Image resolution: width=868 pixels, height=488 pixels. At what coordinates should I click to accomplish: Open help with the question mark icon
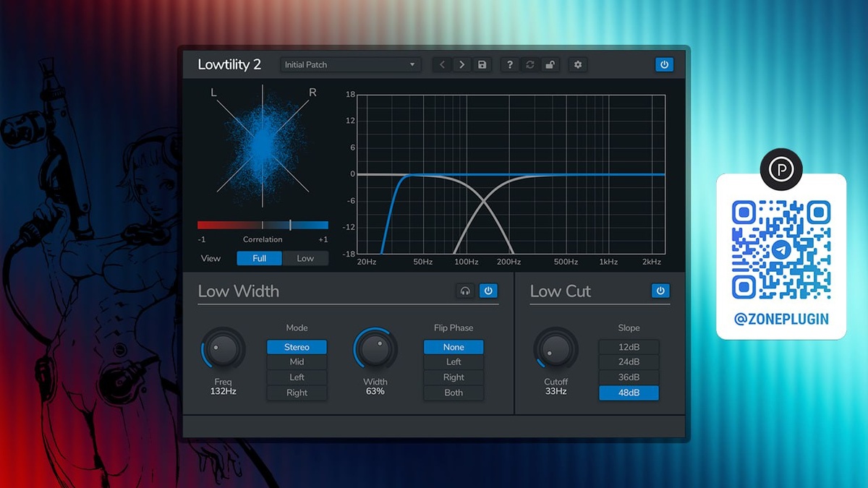[510, 64]
